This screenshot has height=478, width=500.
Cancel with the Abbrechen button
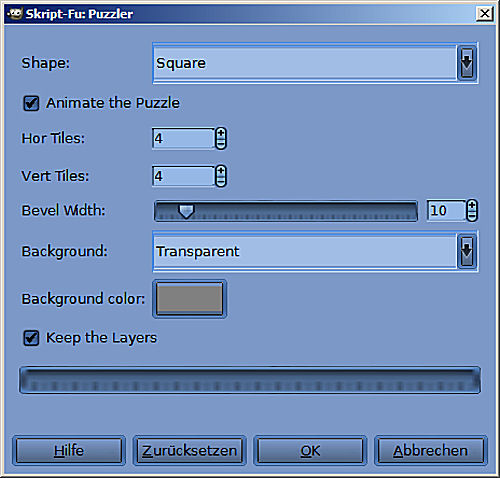click(431, 451)
